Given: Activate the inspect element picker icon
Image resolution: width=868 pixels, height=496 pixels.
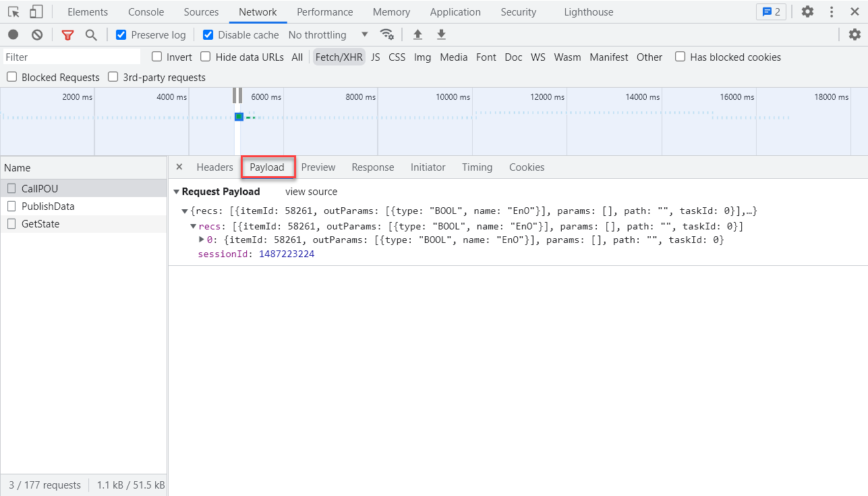Looking at the screenshot, I should [13, 12].
